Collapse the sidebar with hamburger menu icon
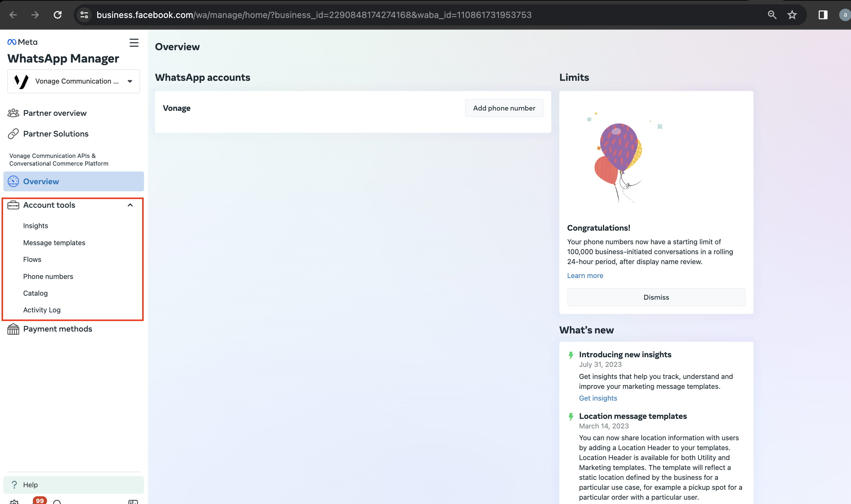This screenshot has width=851, height=504. pyautogui.click(x=134, y=43)
